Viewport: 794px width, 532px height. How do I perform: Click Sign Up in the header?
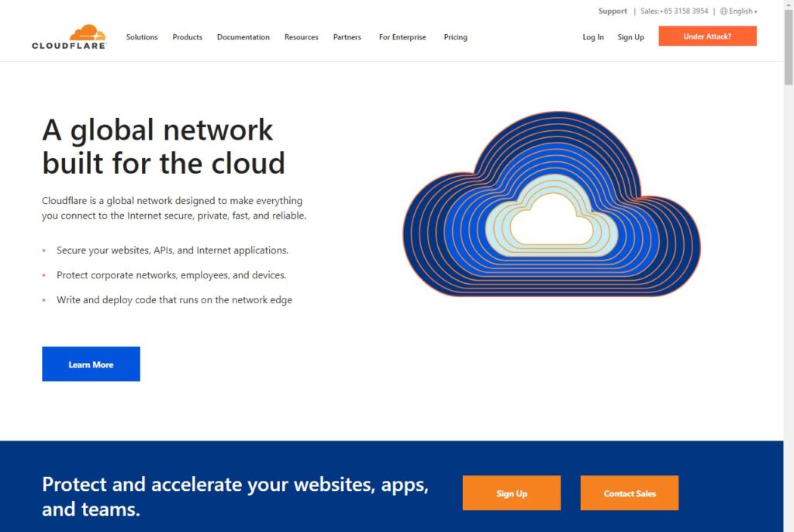pos(631,37)
